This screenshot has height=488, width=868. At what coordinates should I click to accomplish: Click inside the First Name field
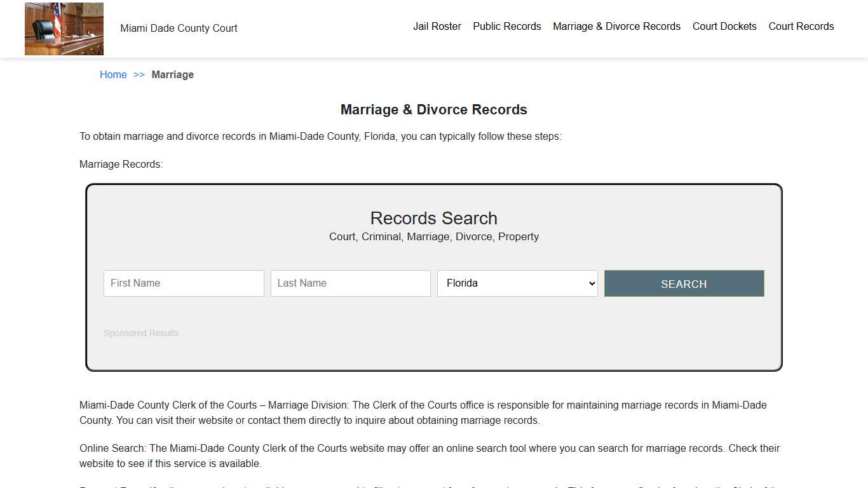tap(183, 283)
